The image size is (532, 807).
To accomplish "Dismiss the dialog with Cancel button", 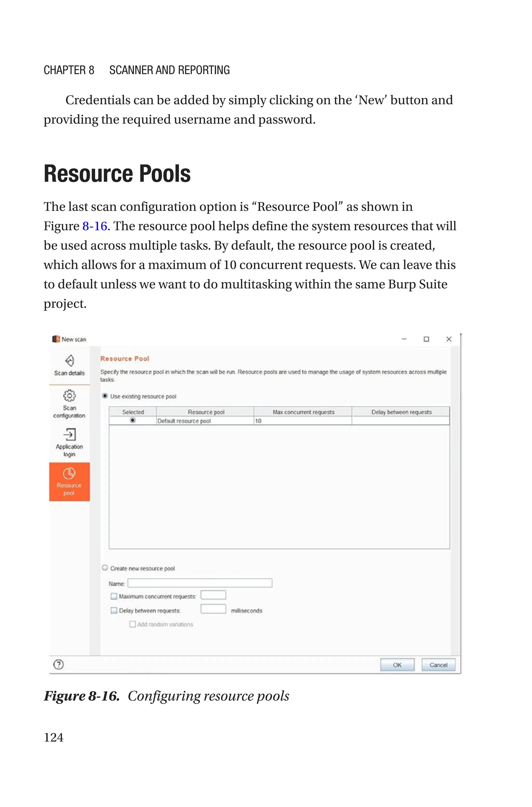I will [438, 665].
